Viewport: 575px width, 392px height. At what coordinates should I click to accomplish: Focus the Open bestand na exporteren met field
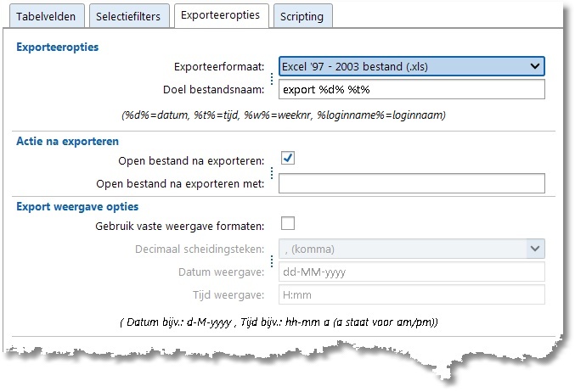[x=412, y=182]
